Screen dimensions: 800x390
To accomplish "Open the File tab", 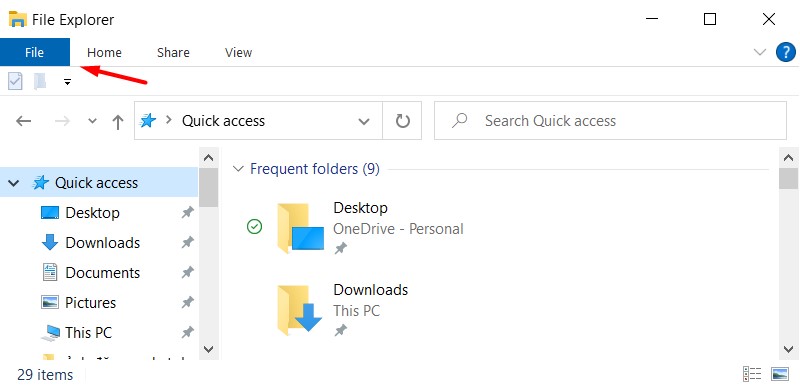I will [x=35, y=52].
